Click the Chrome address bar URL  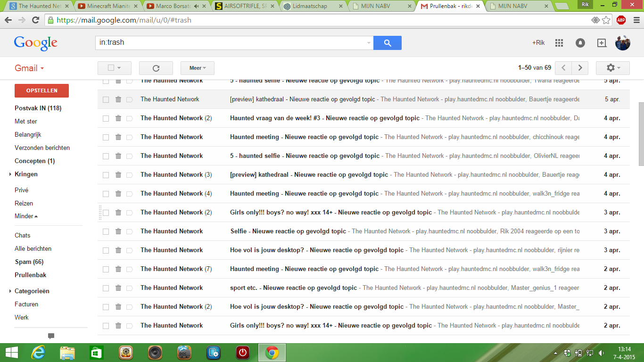point(124,20)
